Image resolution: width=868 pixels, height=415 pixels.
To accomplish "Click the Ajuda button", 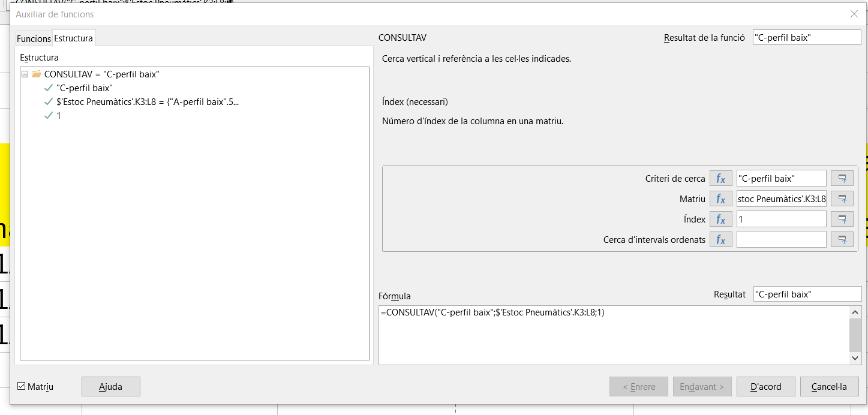I will (x=111, y=387).
